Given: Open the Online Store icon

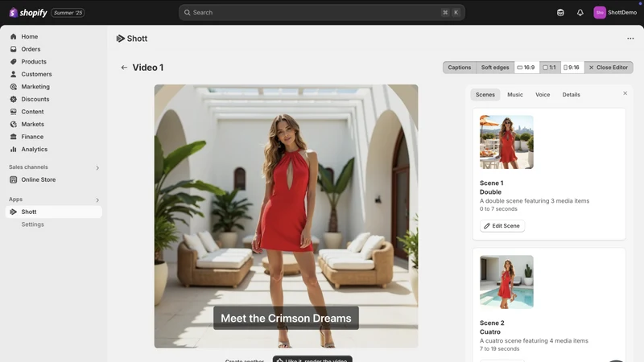Looking at the screenshot, I should [x=14, y=179].
